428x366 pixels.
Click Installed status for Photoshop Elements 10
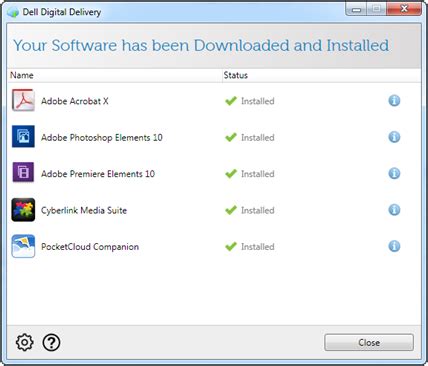click(258, 137)
